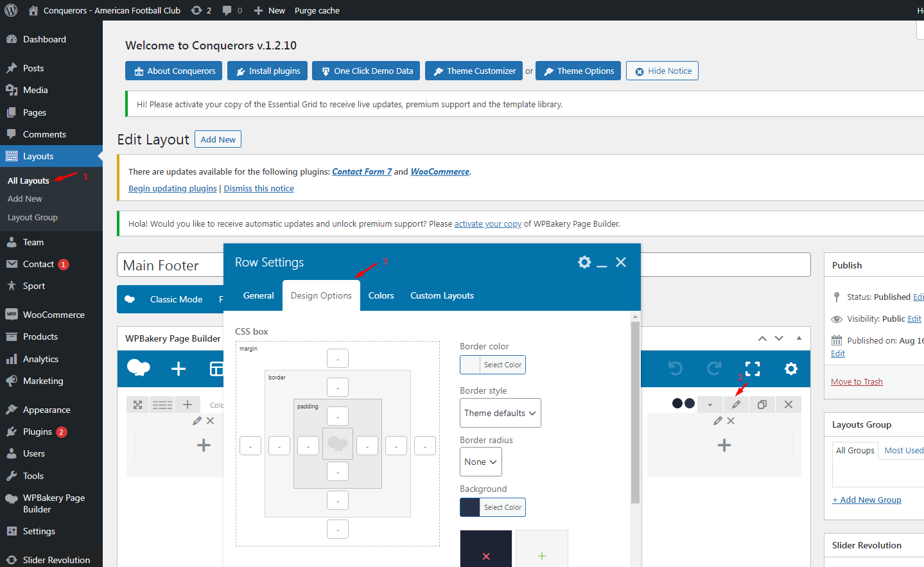Switch to General tab in Row Settings
The height and width of the screenshot is (567, 924).
point(258,295)
